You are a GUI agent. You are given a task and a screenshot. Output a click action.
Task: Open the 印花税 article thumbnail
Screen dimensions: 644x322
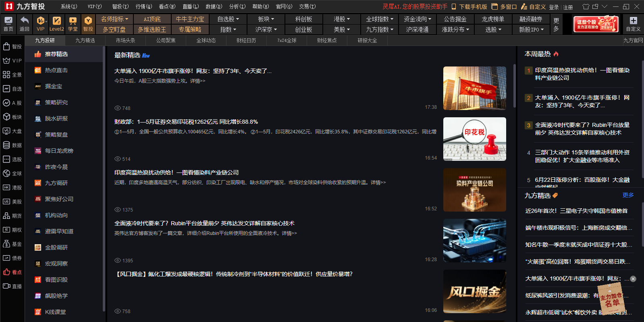pyautogui.click(x=475, y=139)
